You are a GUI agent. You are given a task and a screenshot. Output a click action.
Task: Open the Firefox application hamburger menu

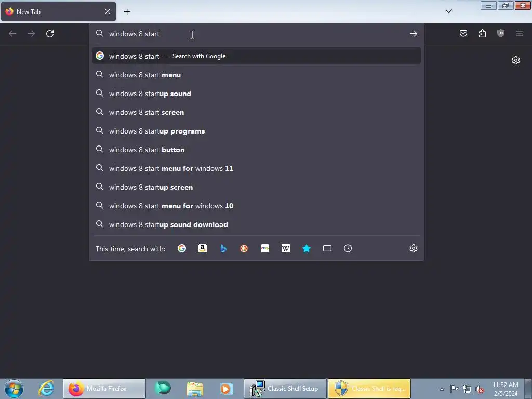520,33
